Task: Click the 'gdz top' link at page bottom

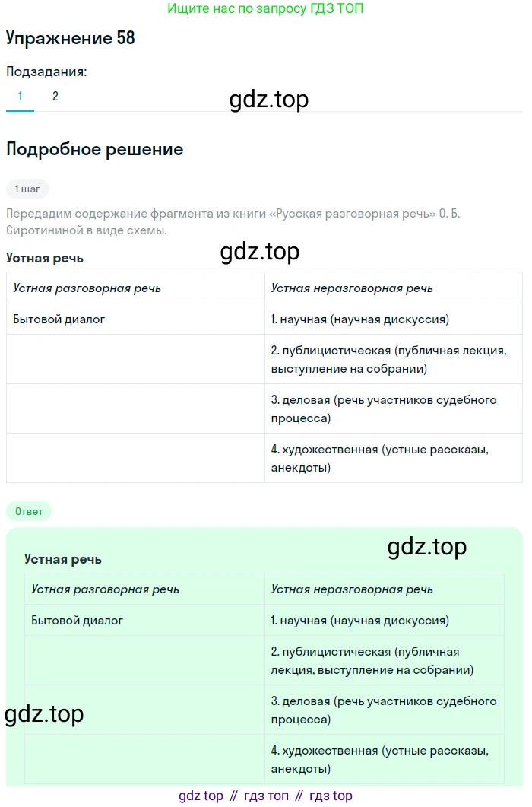Action: (x=201, y=796)
